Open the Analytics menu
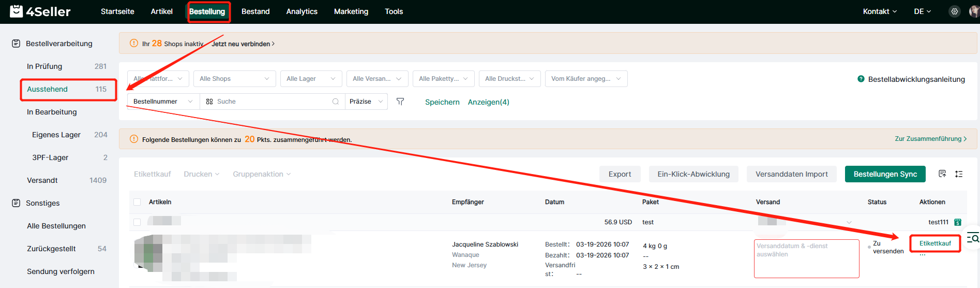980x288 pixels. point(301,11)
